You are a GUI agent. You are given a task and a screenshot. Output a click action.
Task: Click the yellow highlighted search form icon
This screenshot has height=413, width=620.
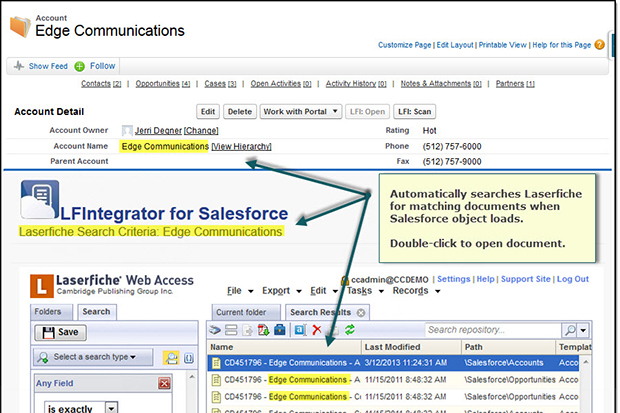point(171,358)
